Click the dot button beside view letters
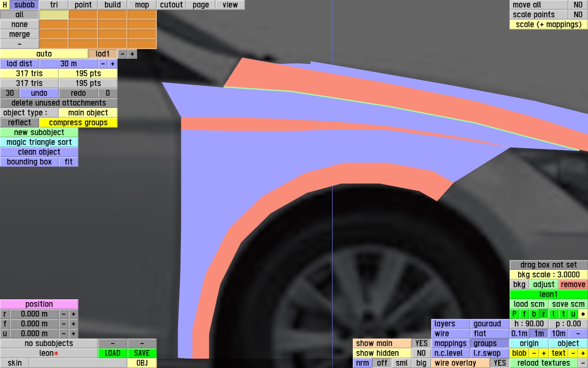Screen dimensions: 588x368 click(x=583, y=314)
